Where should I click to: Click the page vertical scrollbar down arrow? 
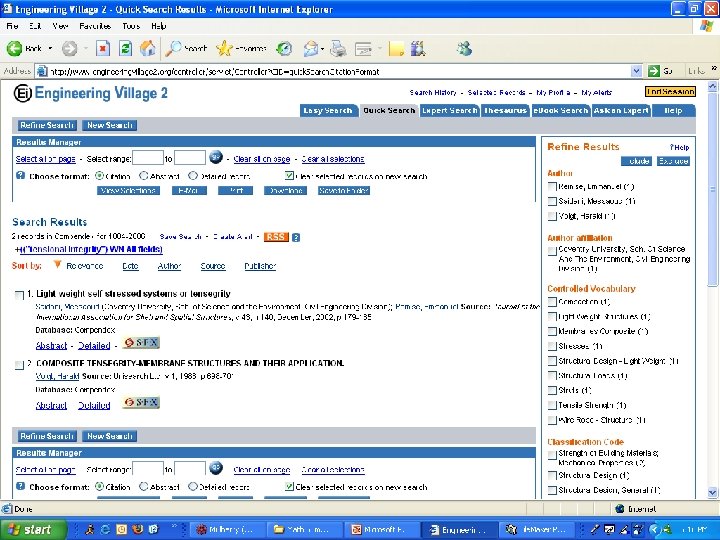712,492
